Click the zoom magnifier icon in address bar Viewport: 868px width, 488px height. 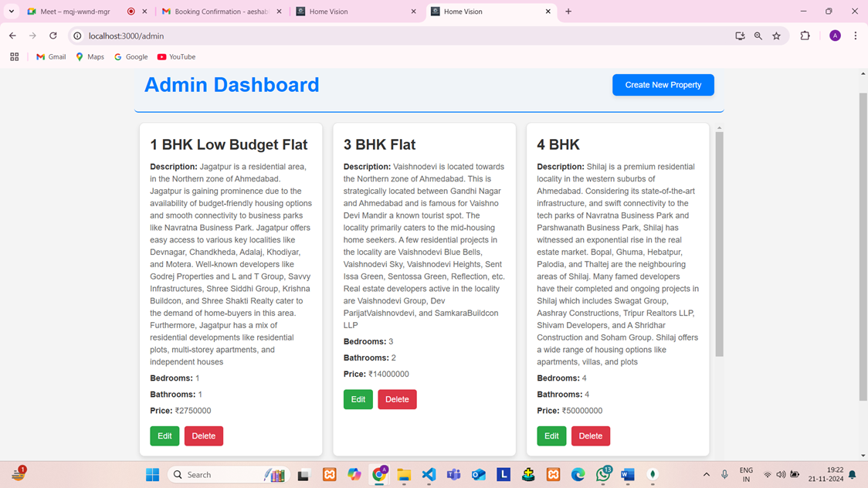[758, 36]
